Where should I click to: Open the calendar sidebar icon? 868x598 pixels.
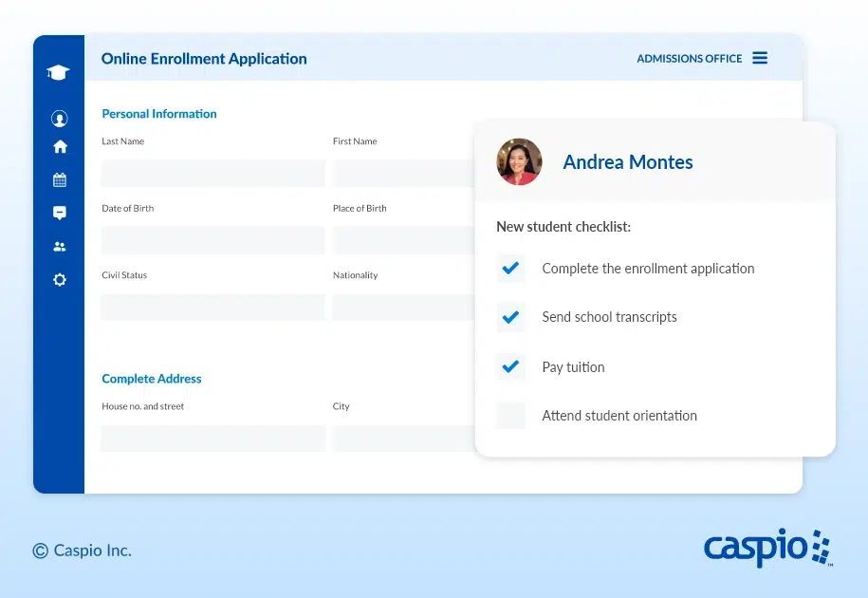coord(60,179)
